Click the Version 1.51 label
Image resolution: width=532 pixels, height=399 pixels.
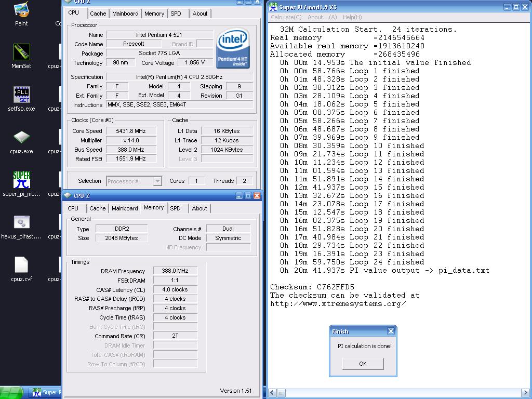[x=236, y=391]
